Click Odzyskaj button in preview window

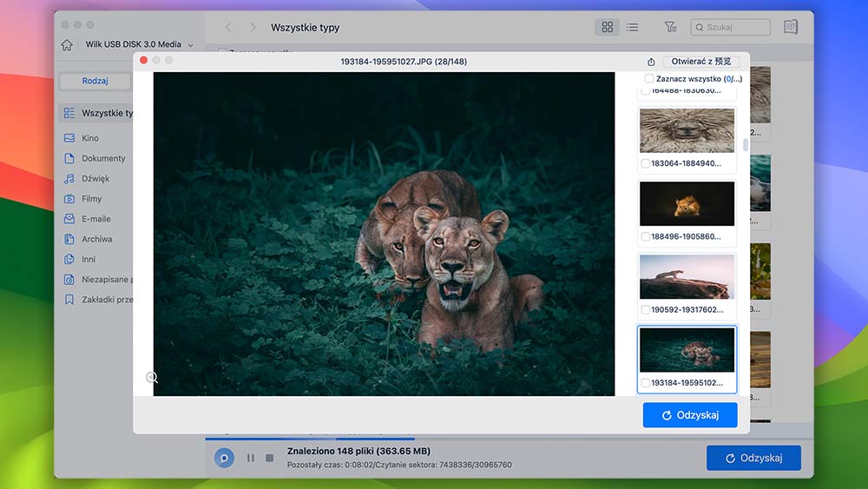[690, 415]
